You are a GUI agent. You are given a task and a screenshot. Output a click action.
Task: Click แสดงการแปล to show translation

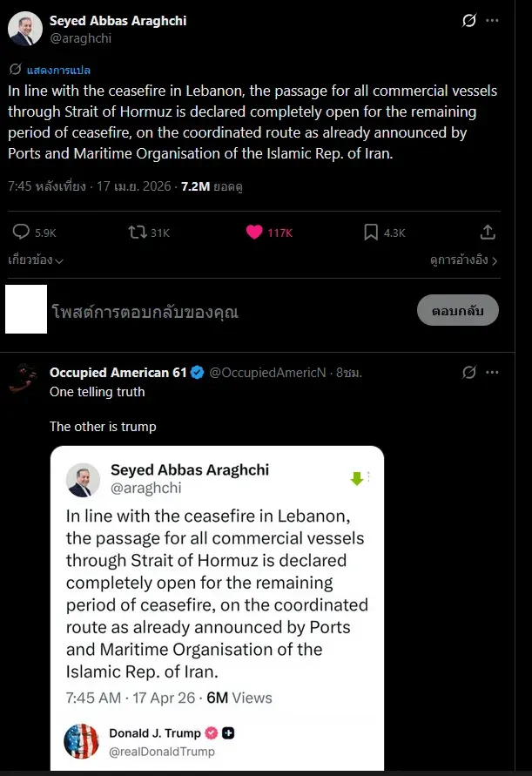(x=57, y=70)
